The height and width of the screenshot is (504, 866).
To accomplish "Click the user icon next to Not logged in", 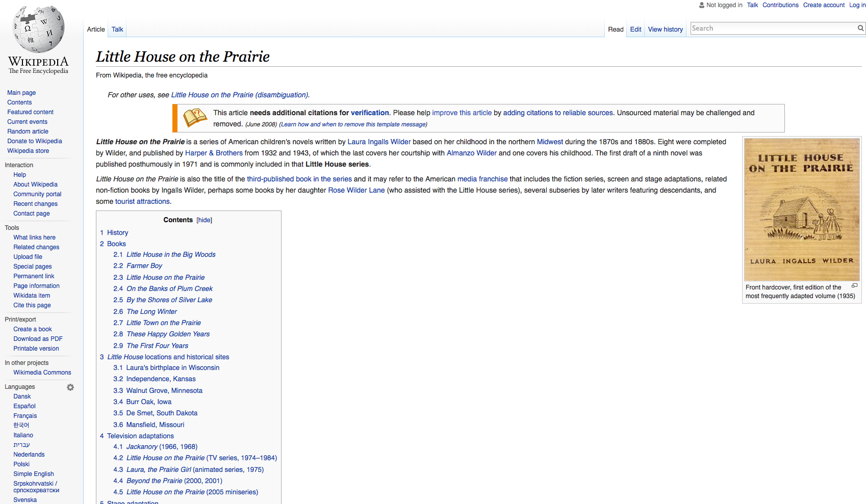I will (700, 5).
